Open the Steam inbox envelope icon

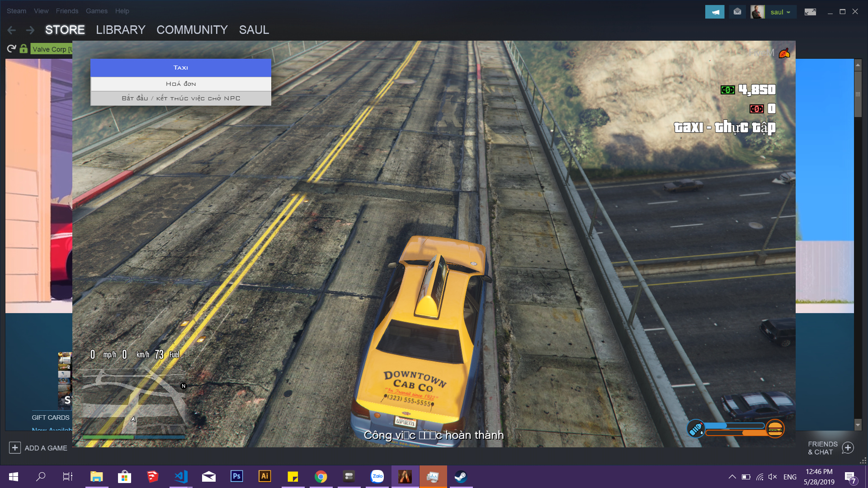(737, 12)
